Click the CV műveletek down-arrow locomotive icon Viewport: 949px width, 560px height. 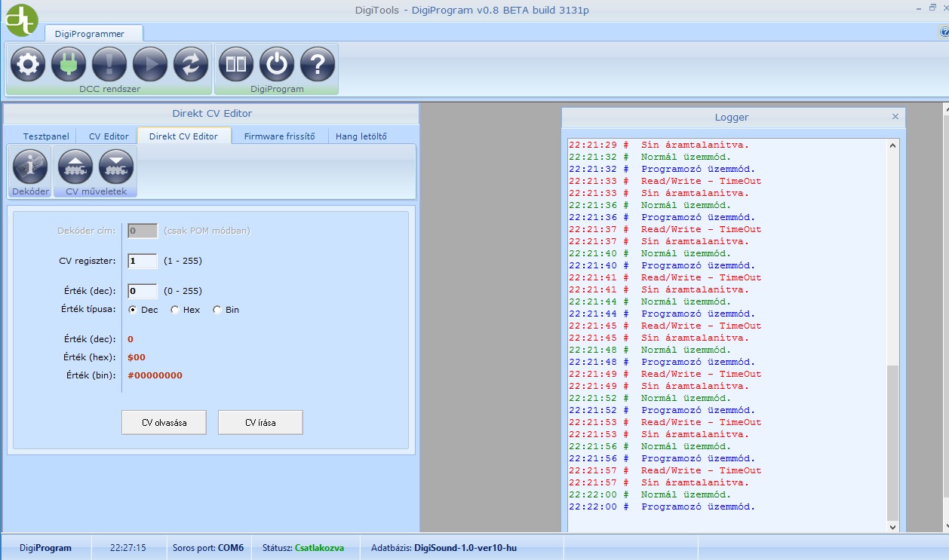coord(116,167)
